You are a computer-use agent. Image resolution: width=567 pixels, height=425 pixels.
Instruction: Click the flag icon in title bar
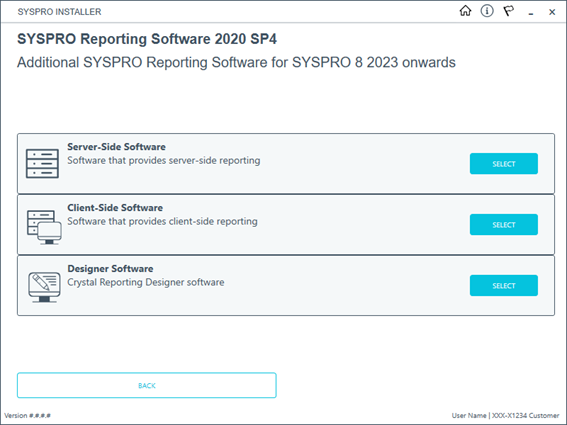pos(509,11)
